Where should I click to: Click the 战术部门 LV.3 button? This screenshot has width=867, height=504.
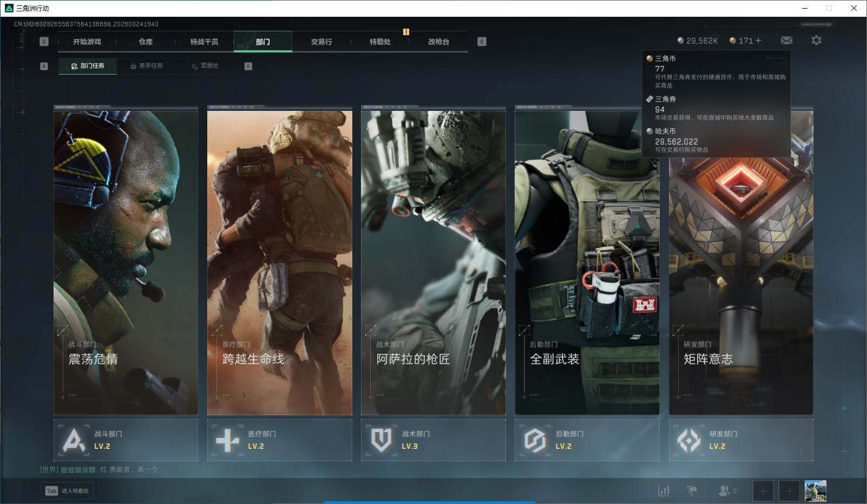coord(433,440)
